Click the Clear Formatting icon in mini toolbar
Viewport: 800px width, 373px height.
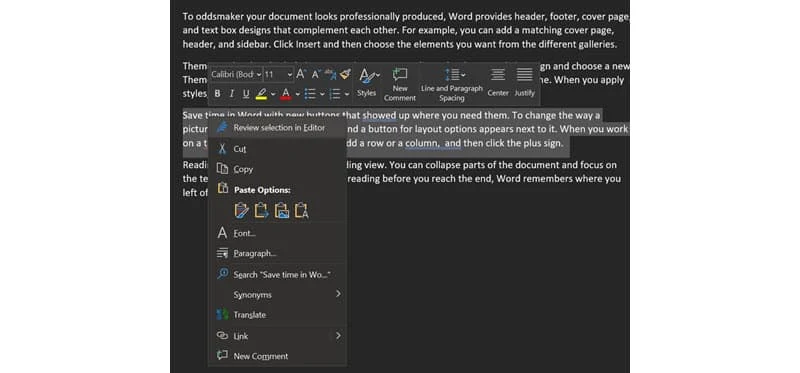(x=331, y=74)
